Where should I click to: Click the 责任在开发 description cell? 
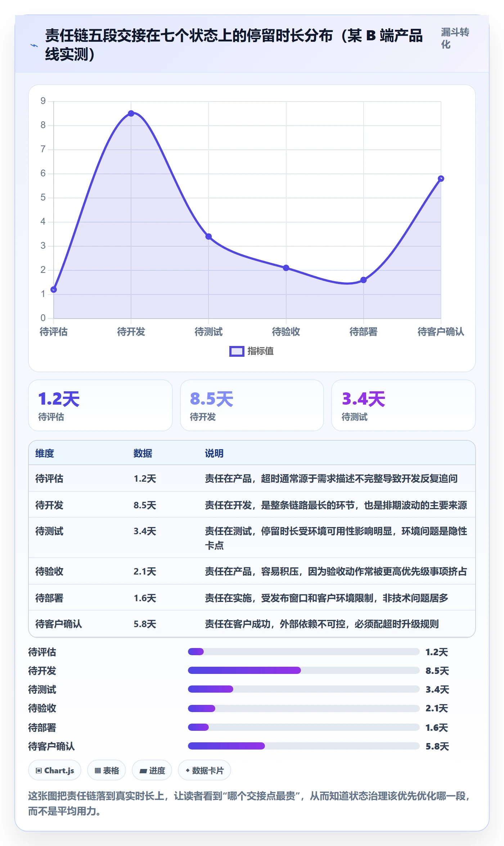(336, 505)
